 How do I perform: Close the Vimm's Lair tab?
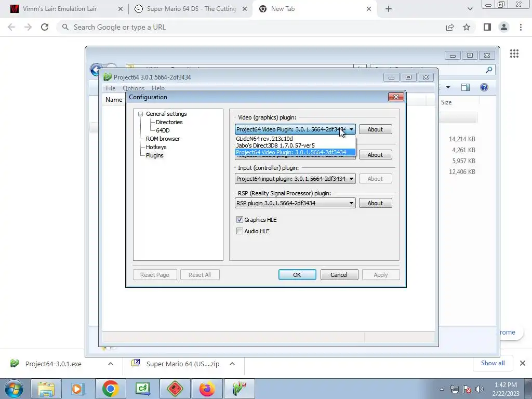pos(121,9)
